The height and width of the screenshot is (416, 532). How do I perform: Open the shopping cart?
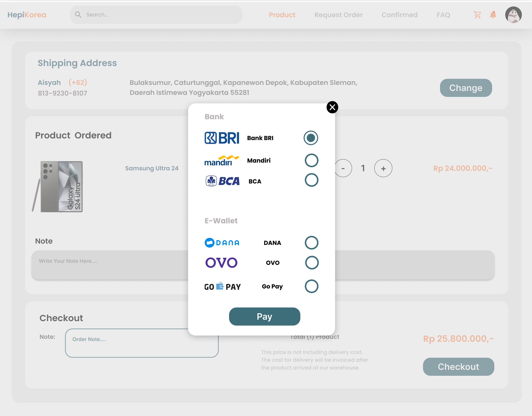(477, 15)
